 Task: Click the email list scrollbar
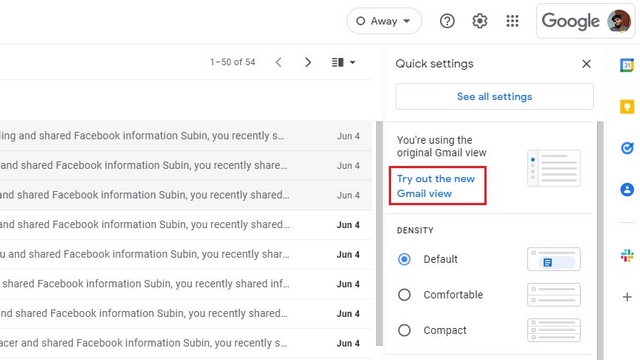[x=379, y=233]
